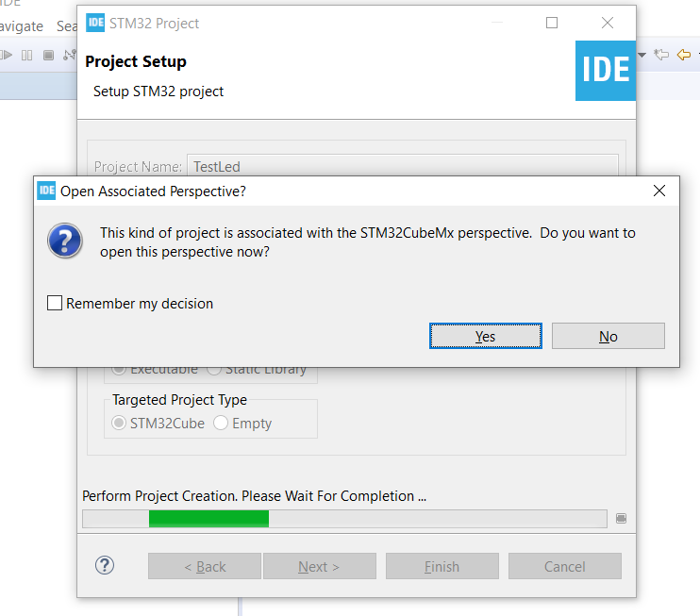700x616 pixels.
Task: Open the toolbar dropdown arrow beside IDE logo
Action: pyautogui.click(x=642, y=55)
